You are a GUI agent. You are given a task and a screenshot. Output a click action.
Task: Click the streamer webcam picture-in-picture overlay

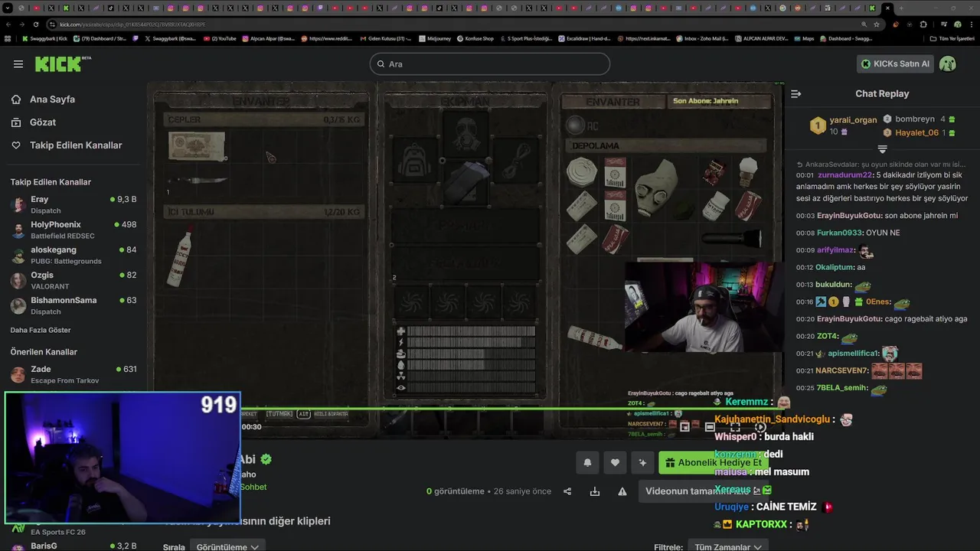122,458
